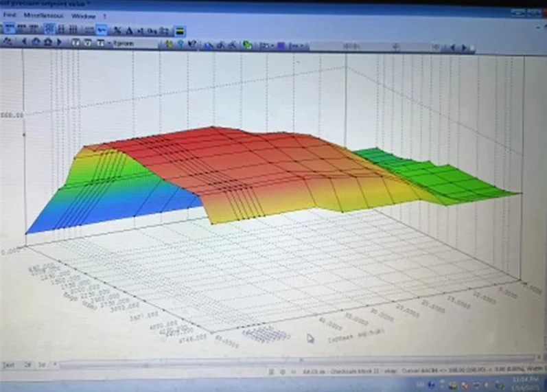The height and width of the screenshot is (392, 547).
Task: Click the blue pin marker icon
Action: point(181,45)
